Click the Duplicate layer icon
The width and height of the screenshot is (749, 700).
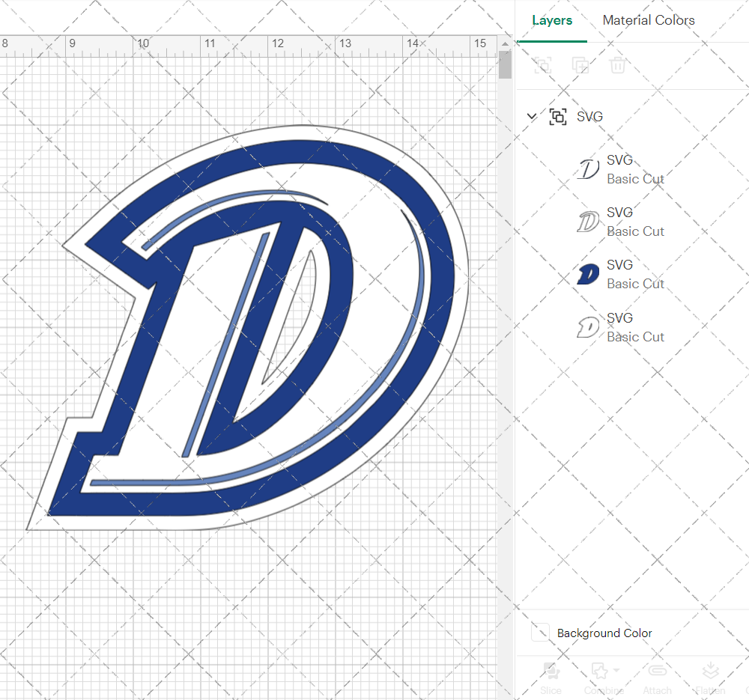(580, 65)
